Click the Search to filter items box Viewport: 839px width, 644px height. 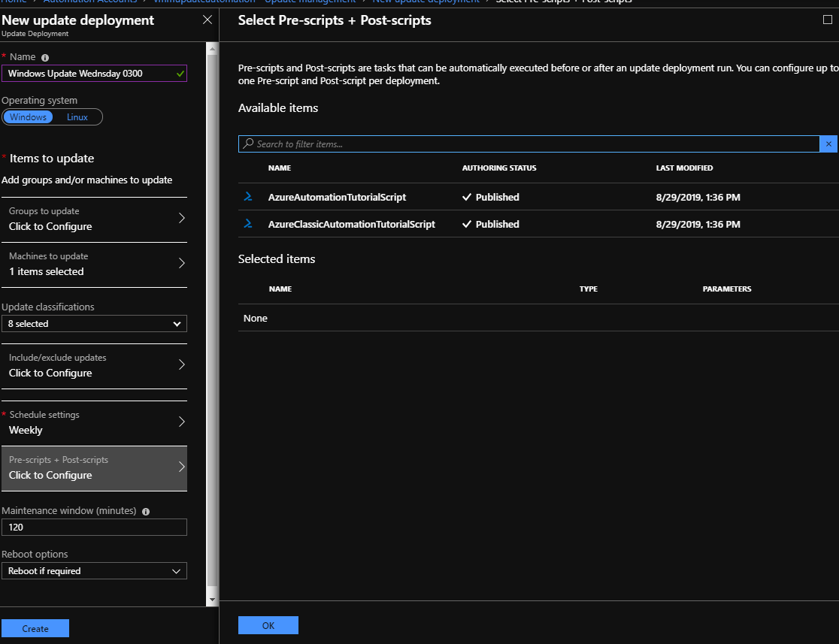(x=529, y=144)
